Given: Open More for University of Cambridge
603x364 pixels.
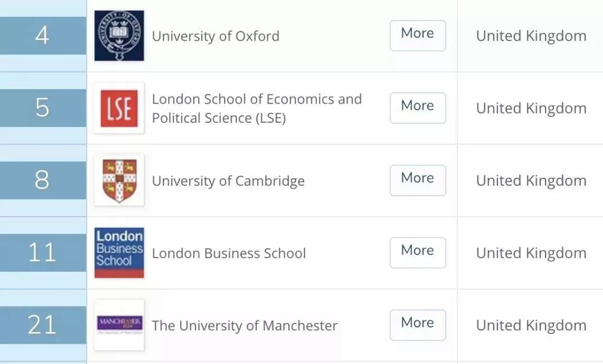Looking at the screenshot, I should tap(417, 180).
